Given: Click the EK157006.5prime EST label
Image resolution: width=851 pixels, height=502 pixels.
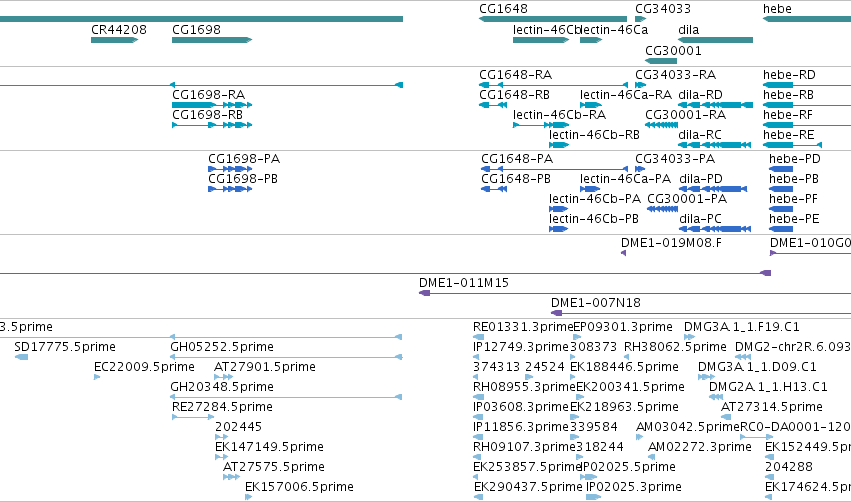Looking at the screenshot, I should 300,487.
